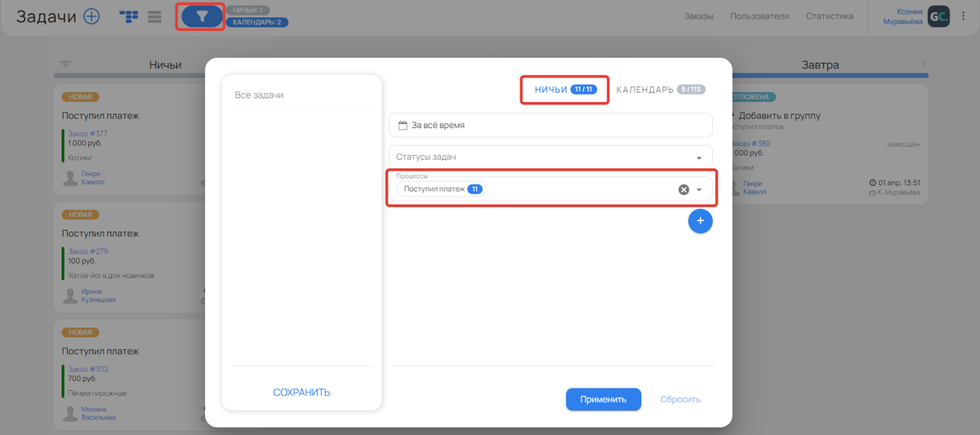This screenshot has width=980, height=435.
Task: Click Генри Кавилл link on Заказ #380 card
Action: [755, 189]
